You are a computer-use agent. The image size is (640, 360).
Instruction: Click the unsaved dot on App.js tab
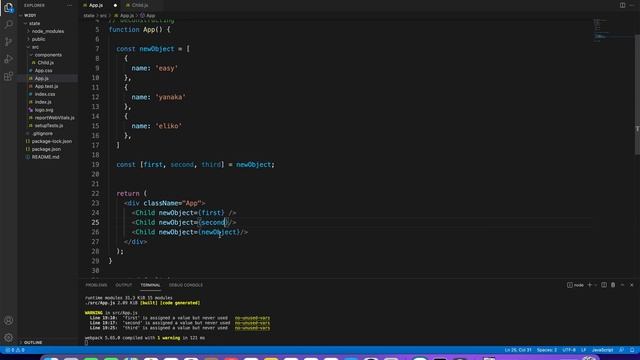coord(115,5)
